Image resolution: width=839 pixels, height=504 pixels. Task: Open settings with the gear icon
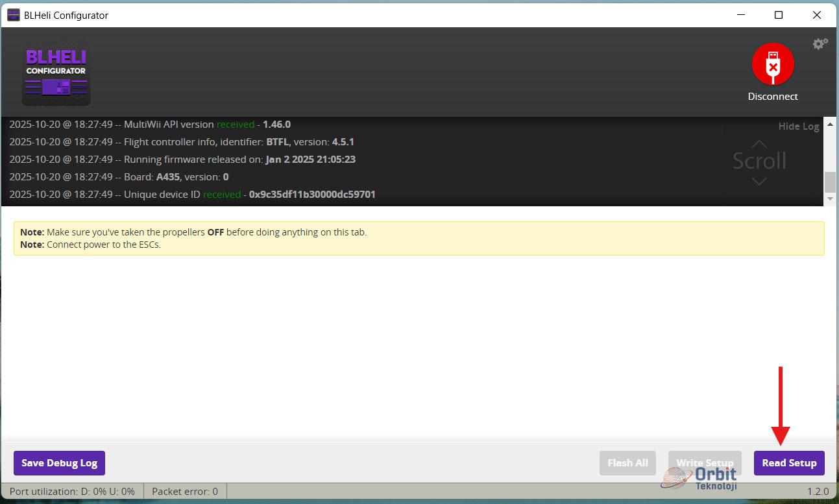point(820,44)
